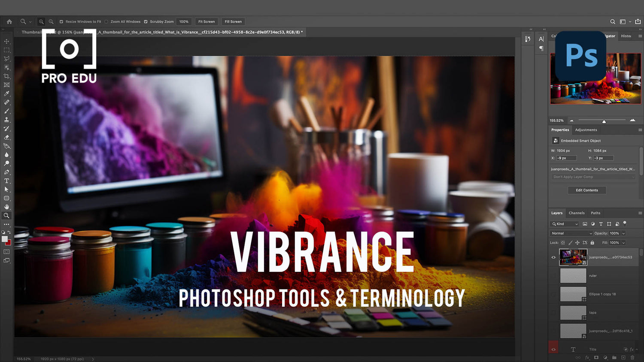Click the Edit Contents button
Image resolution: width=644 pixels, height=362 pixels.
586,190
